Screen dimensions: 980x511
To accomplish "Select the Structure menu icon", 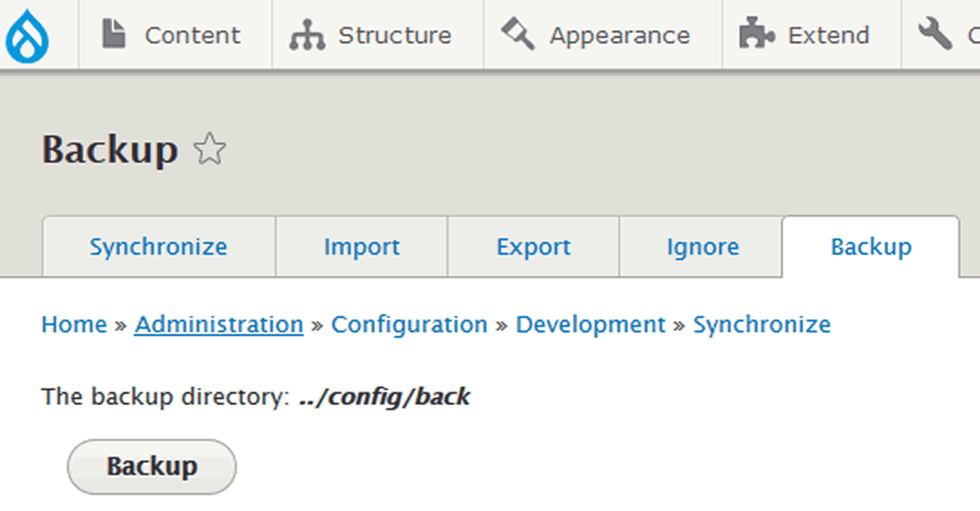I will coord(306,34).
